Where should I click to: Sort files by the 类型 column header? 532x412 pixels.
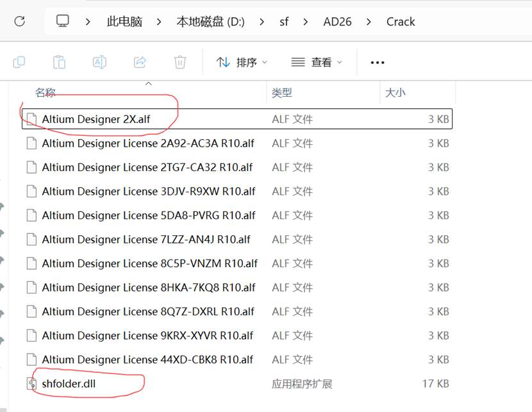281,92
